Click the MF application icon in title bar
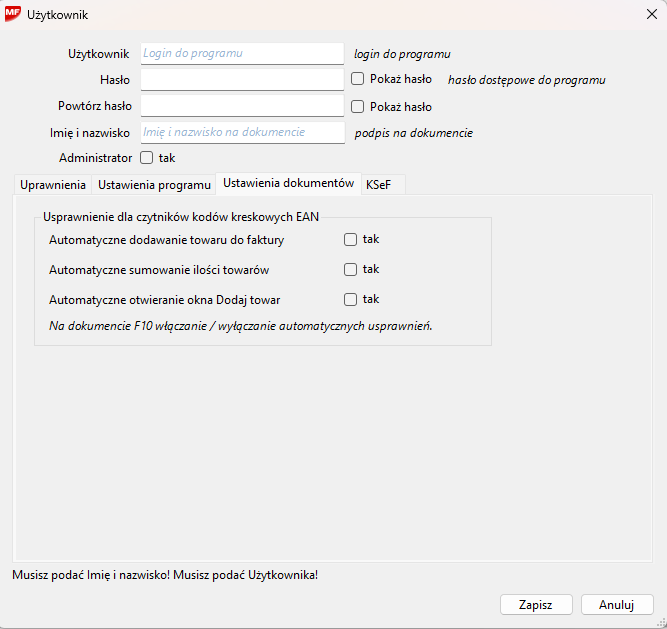Viewport: 667px width, 629px height. (14, 15)
